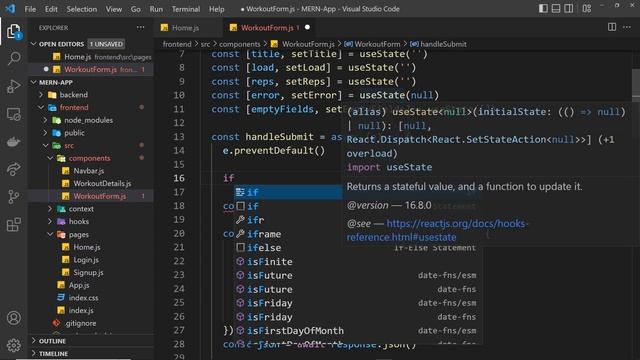
Task: Open the File menu
Action: tap(30, 9)
